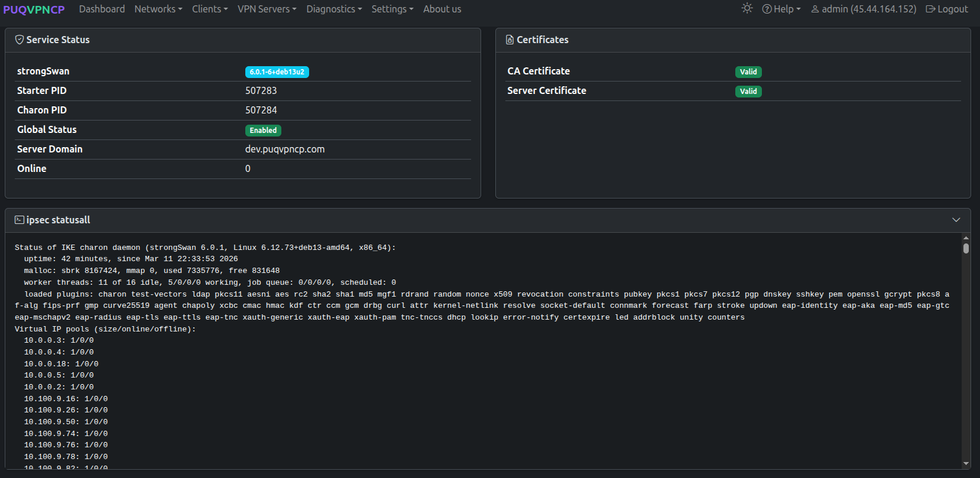Click the strongSwan version badge 6.0.1-6+deb13u2
The width and height of the screenshot is (980, 478).
(277, 71)
